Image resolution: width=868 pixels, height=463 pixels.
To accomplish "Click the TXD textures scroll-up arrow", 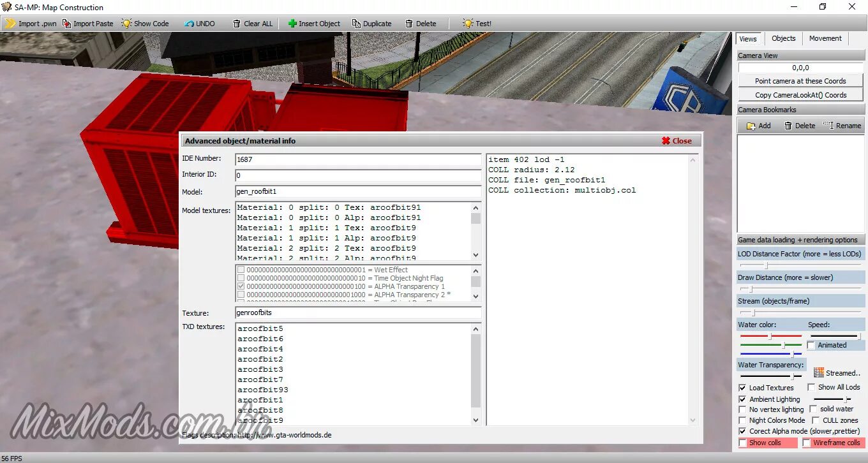I will tap(475, 329).
